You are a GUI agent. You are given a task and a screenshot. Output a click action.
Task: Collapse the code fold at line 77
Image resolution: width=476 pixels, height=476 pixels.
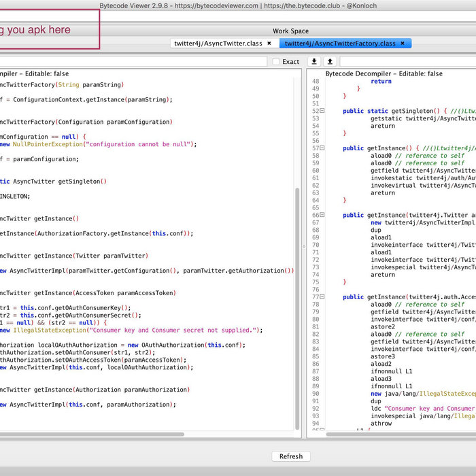[322, 297]
